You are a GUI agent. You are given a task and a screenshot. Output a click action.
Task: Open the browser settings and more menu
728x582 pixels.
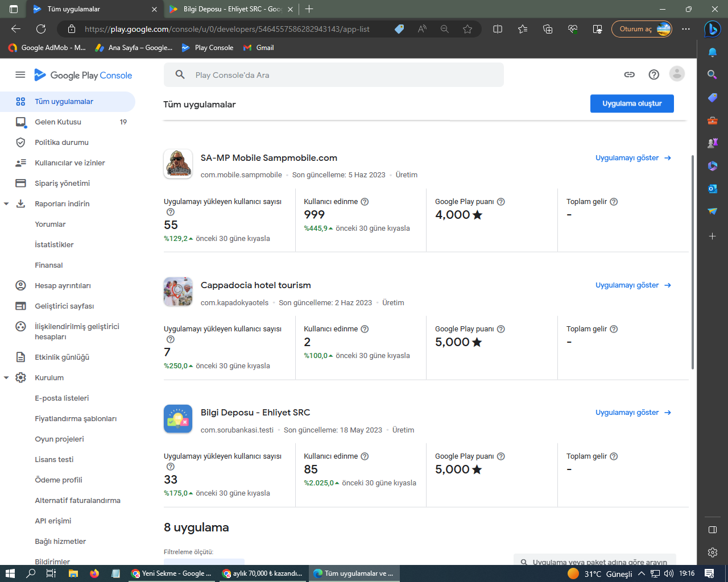click(x=686, y=29)
